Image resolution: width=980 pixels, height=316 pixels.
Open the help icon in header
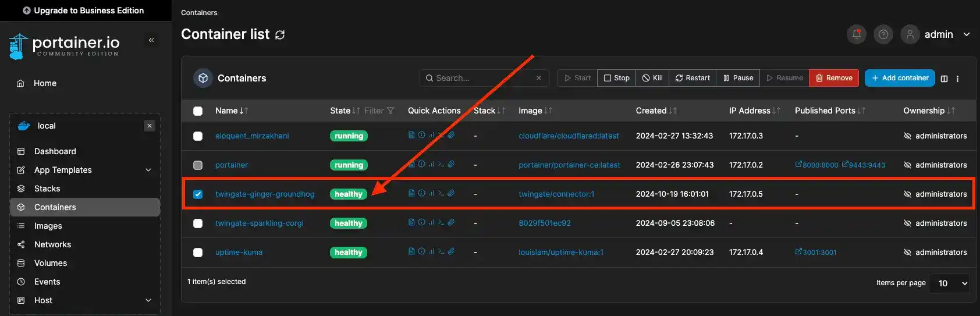coord(883,34)
